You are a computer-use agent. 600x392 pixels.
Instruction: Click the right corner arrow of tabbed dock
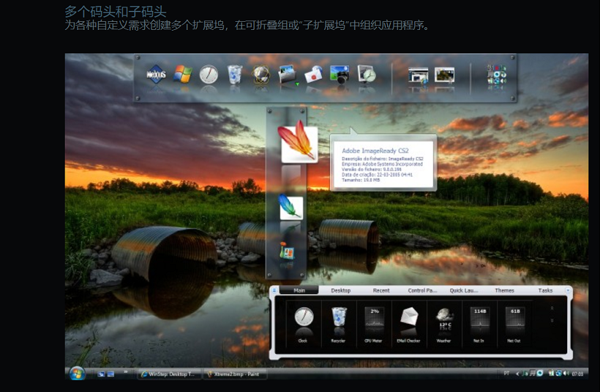(567, 291)
